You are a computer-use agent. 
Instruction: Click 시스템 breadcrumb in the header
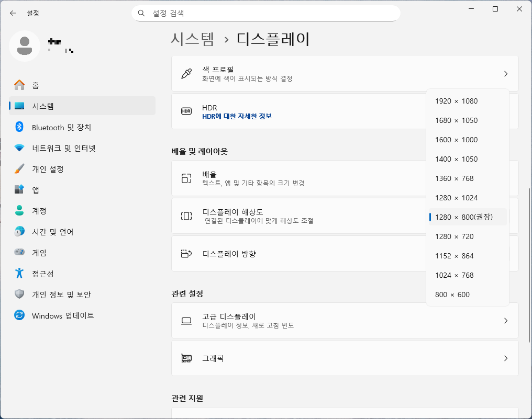(x=192, y=39)
